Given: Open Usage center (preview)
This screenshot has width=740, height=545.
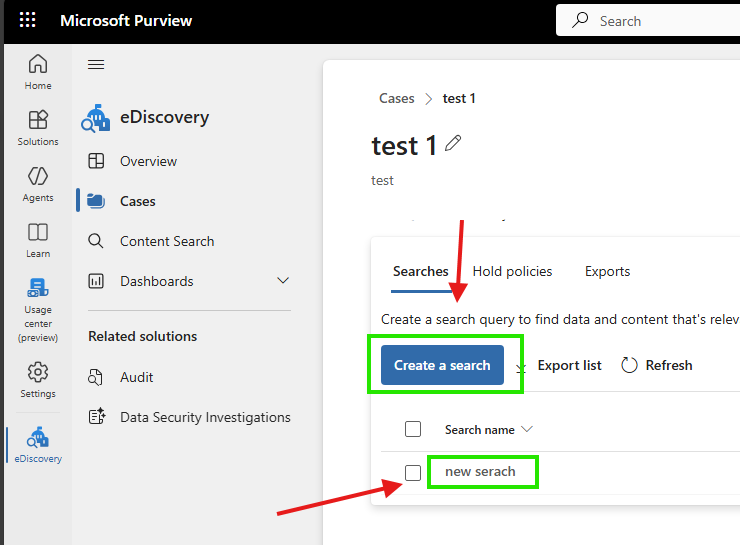Looking at the screenshot, I should [38, 309].
